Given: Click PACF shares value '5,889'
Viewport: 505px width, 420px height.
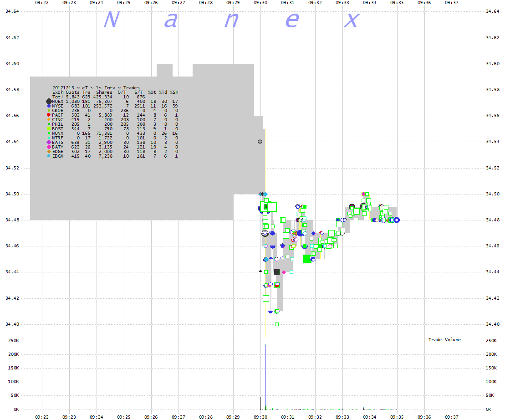Looking at the screenshot, I should pos(105,115).
